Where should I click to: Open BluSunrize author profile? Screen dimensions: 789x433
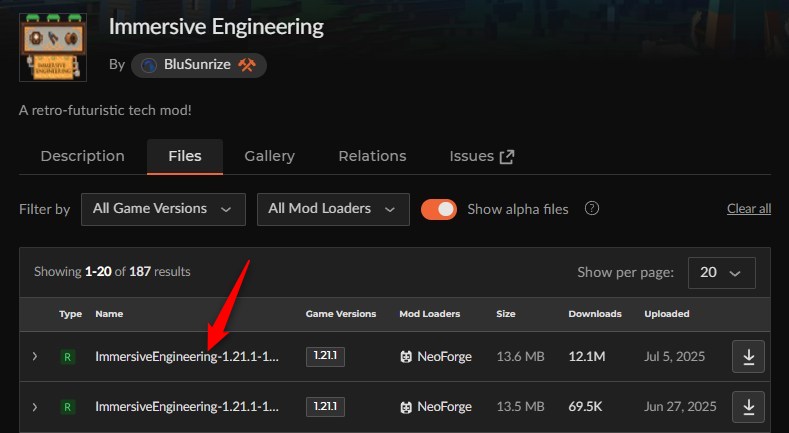(197, 65)
